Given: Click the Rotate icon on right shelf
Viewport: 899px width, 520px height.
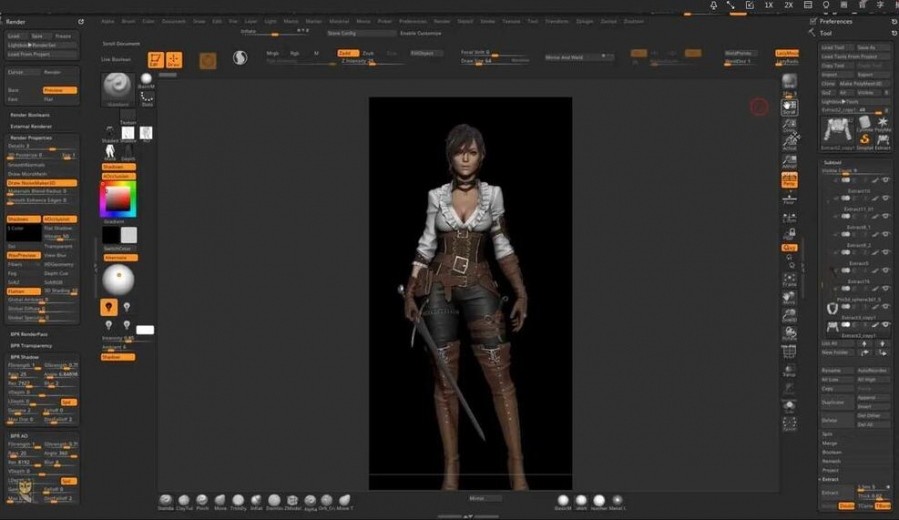Looking at the screenshot, I should (789, 334).
